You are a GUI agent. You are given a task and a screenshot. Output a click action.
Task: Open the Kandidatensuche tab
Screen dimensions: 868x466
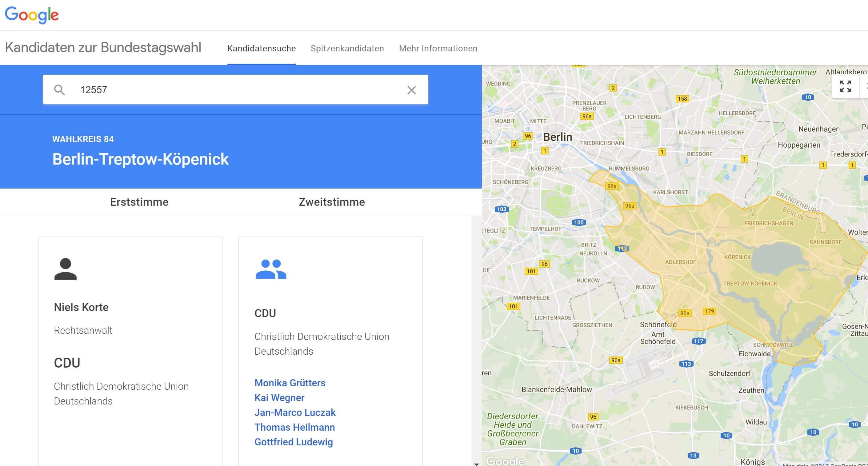click(262, 49)
